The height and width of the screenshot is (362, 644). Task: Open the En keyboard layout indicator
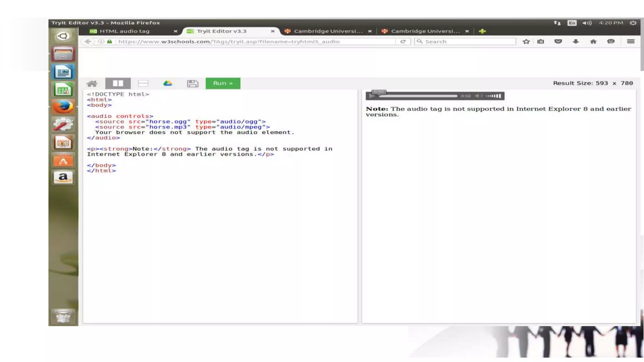click(572, 23)
